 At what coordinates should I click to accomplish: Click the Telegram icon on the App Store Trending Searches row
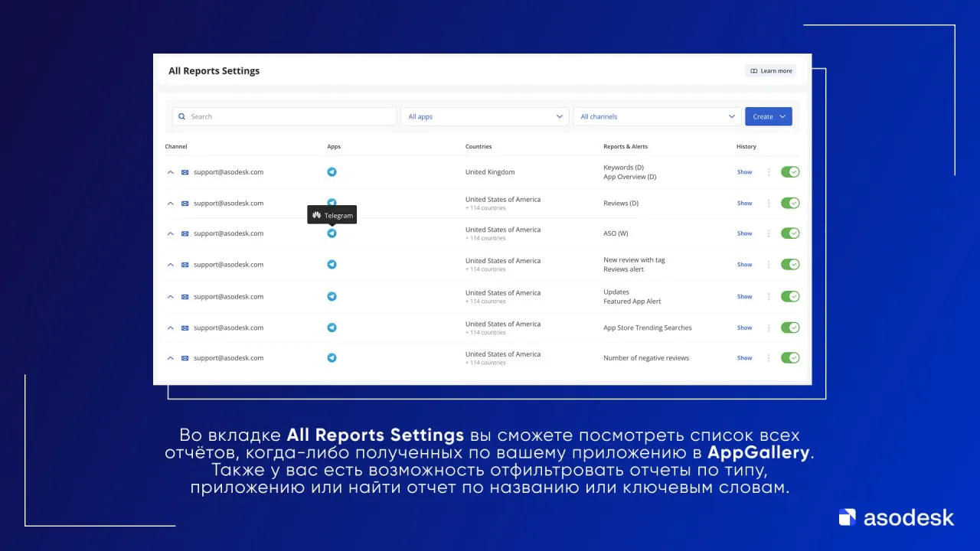(332, 327)
